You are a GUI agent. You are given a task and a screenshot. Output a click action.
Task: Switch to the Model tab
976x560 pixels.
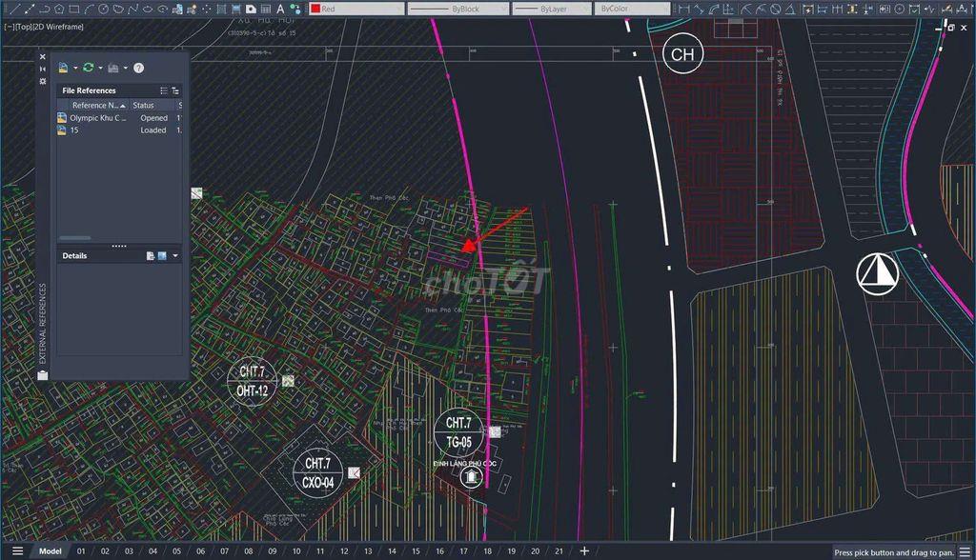tap(51, 551)
